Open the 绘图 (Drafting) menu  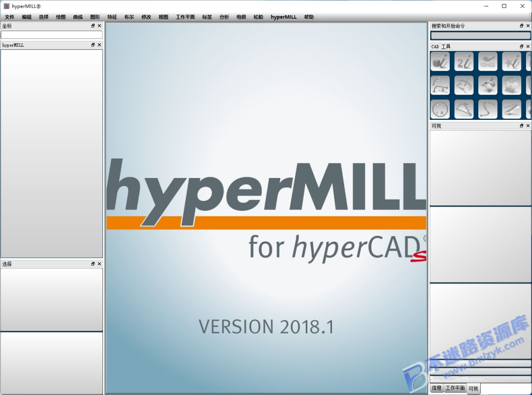point(61,17)
